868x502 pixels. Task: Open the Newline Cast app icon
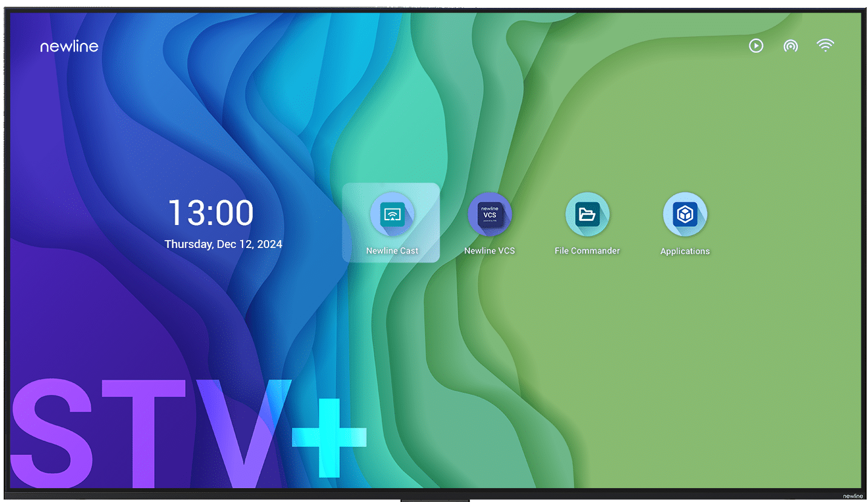[392, 214]
